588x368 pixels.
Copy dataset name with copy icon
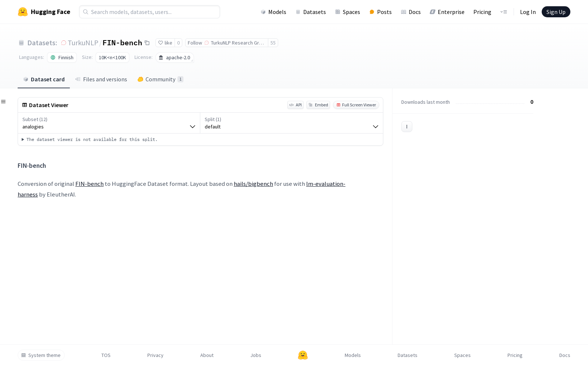point(147,43)
